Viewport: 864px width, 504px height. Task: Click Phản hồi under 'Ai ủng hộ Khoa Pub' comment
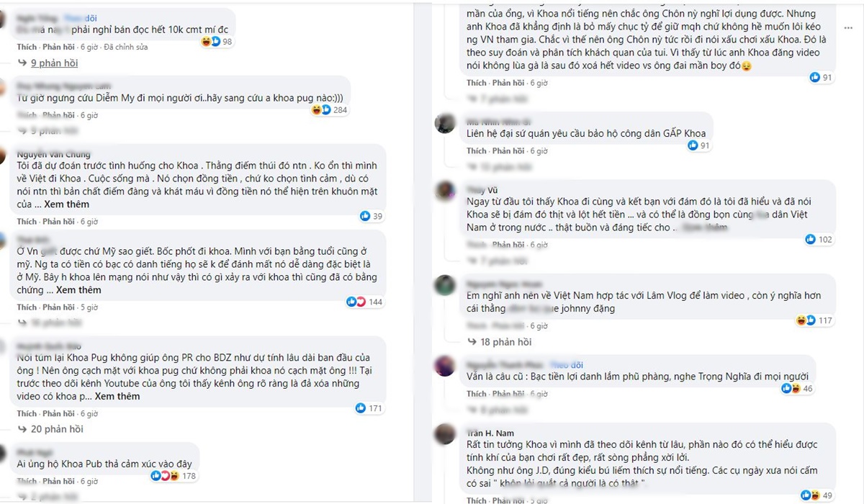tap(58, 482)
